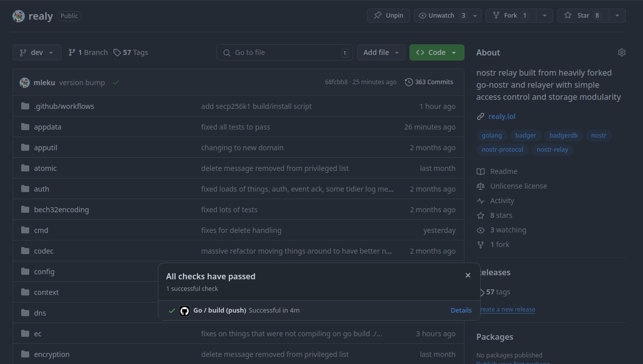Select the badgerdb topic tag
Viewport: 643px width, 364px height.
[563, 136]
